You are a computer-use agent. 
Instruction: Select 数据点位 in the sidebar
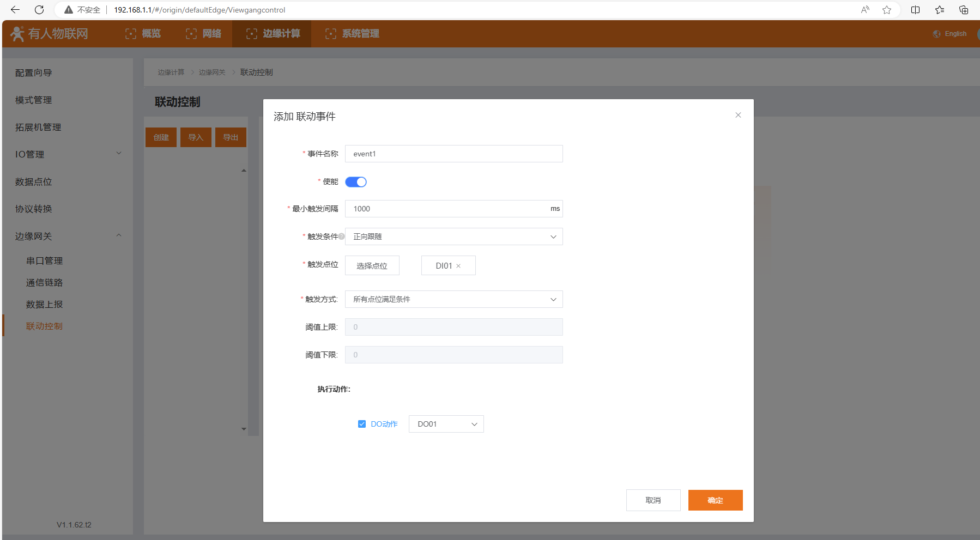pyautogui.click(x=34, y=181)
